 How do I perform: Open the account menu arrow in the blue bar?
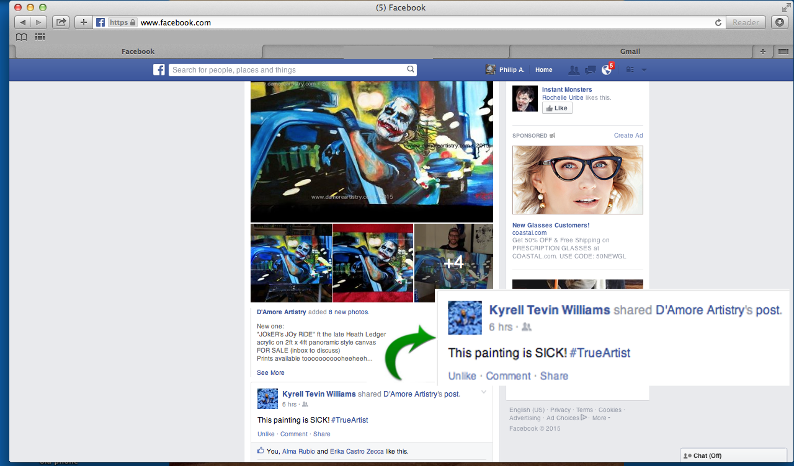(x=644, y=70)
